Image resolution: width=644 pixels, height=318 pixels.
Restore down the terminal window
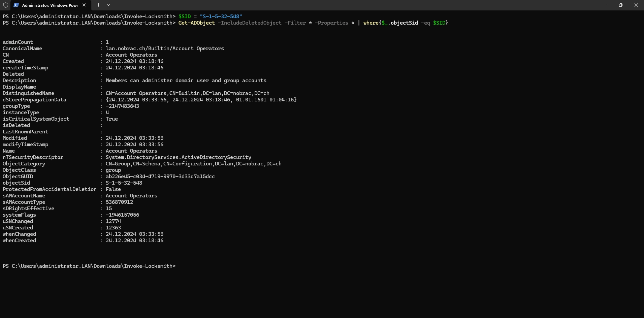point(621,5)
